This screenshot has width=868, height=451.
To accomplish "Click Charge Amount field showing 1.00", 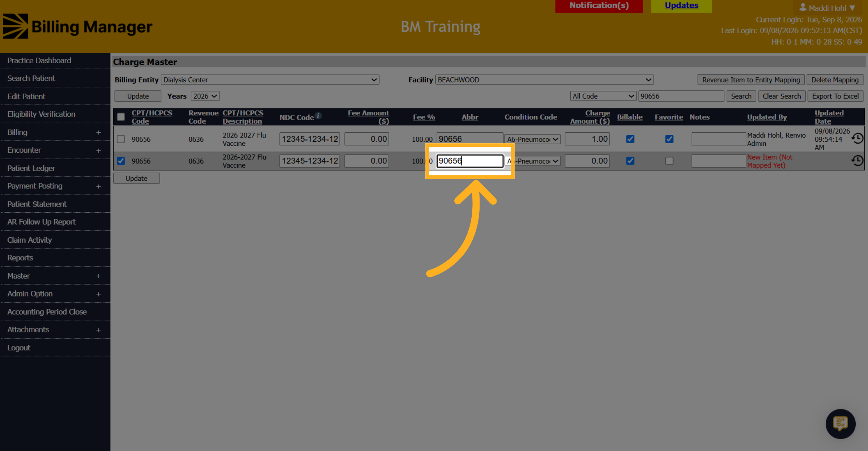I will [587, 139].
